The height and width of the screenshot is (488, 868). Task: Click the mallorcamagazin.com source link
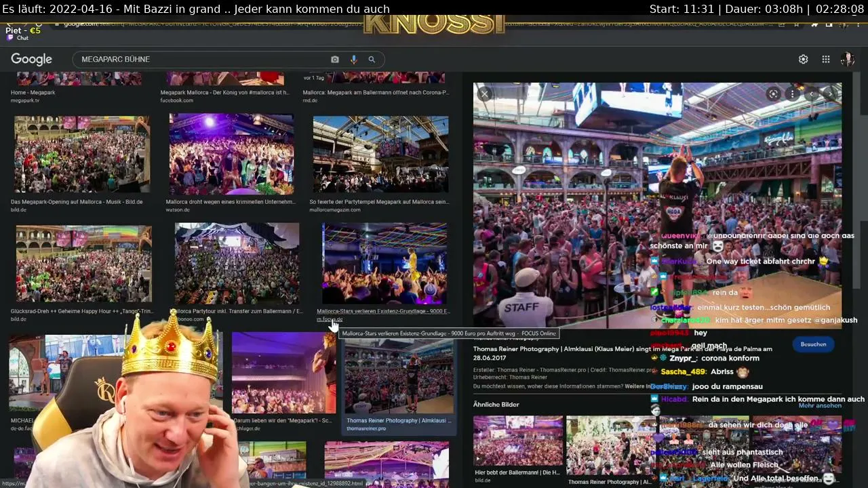click(x=335, y=209)
